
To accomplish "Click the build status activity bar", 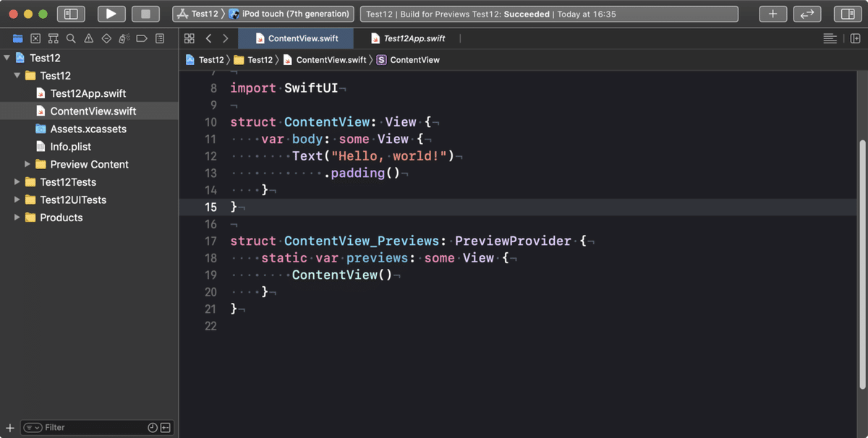I will (x=549, y=14).
